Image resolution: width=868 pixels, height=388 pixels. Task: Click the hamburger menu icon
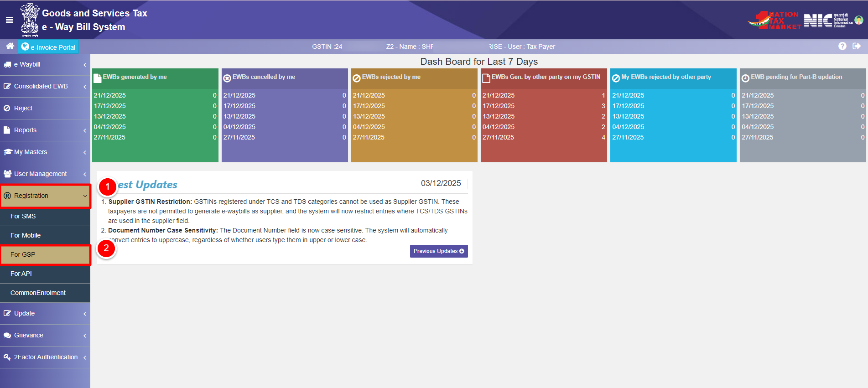tap(9, 20)
